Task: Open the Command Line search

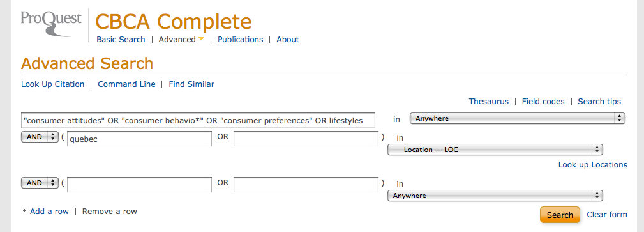Action: 126,84
